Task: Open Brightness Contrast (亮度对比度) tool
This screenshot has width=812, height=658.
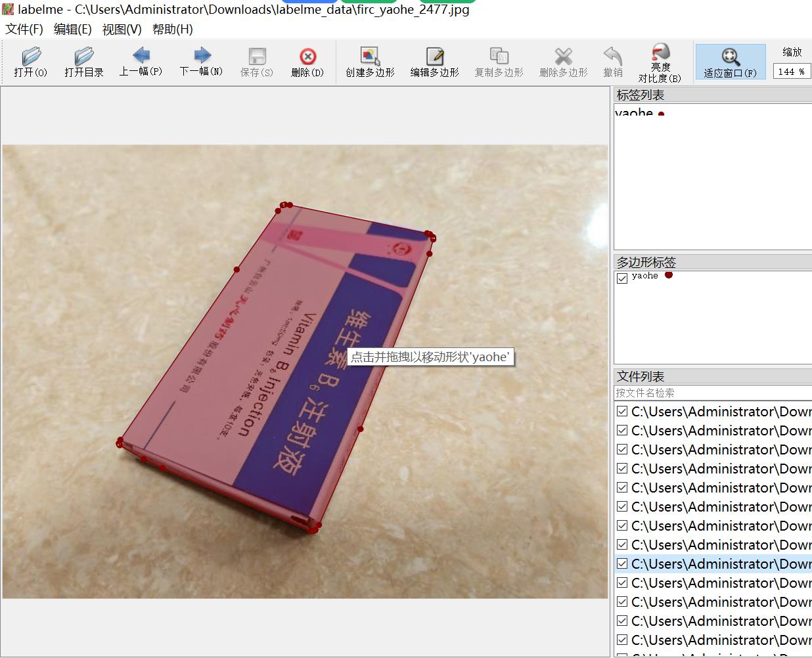Action: [660, 62]
